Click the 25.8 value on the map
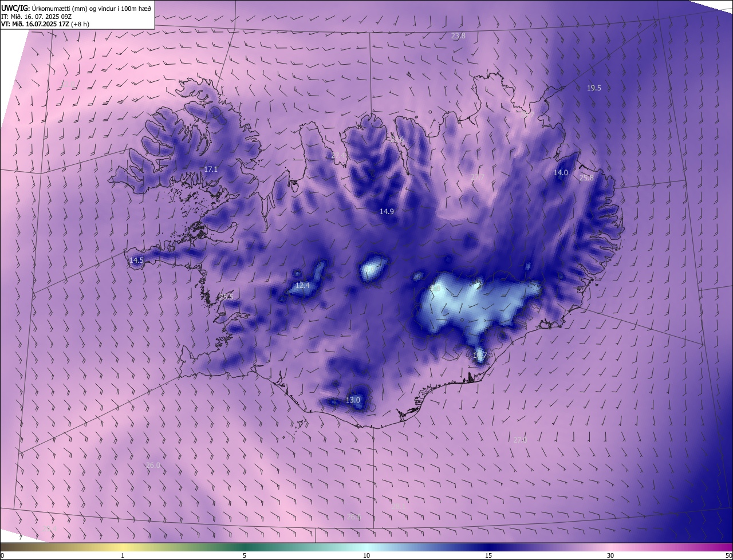This screenshot has width=733, height=560. point(586,178)
